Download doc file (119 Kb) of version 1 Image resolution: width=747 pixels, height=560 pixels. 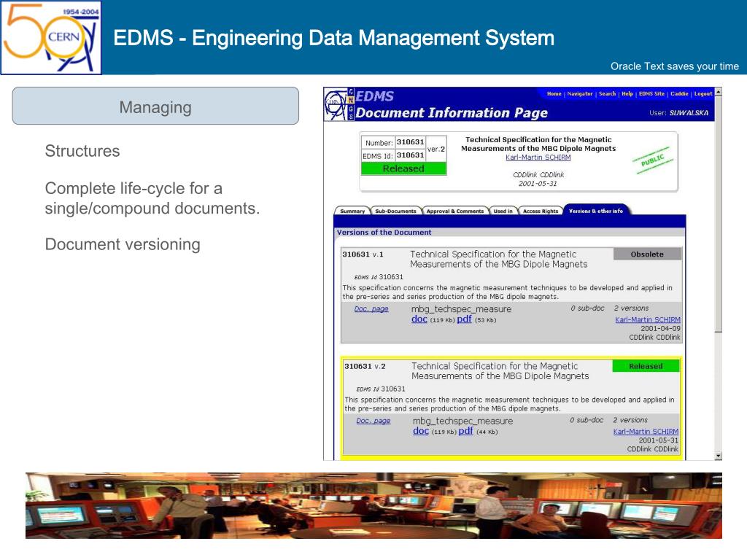419,319
